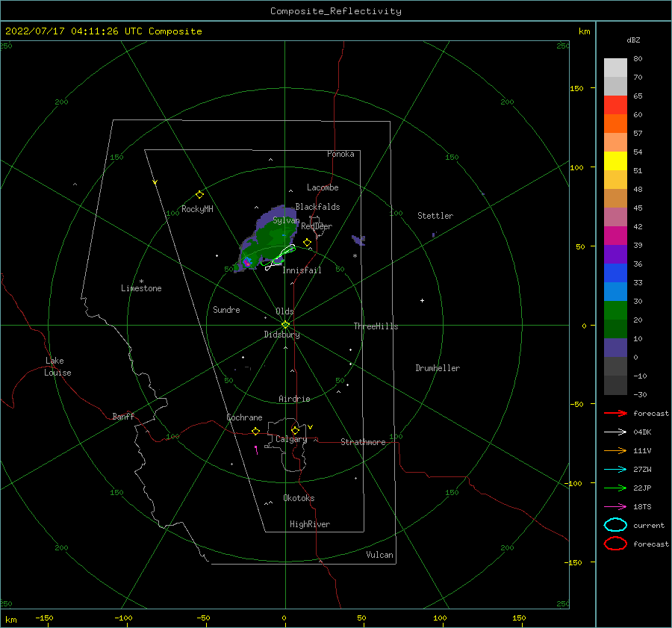Image resolution: width=672 pixels, height=628 pixels.
Task: Click the Stettler city label
Action: pos(435,216)
